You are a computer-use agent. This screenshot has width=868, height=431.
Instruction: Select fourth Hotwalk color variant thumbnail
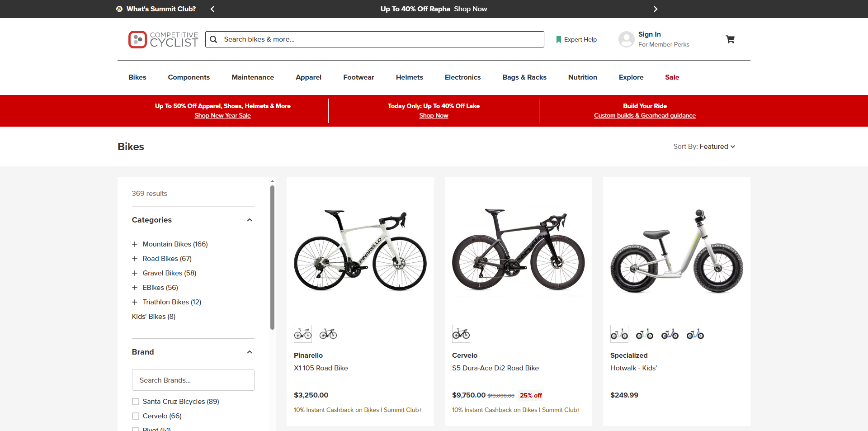pyautogui.click(x=695, y=334)
